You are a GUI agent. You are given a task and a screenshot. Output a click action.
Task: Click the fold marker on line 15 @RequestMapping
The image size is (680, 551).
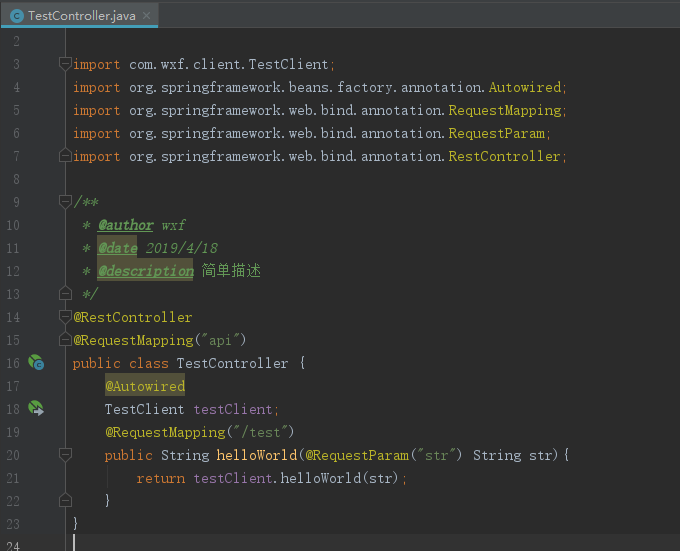(65, 340)
